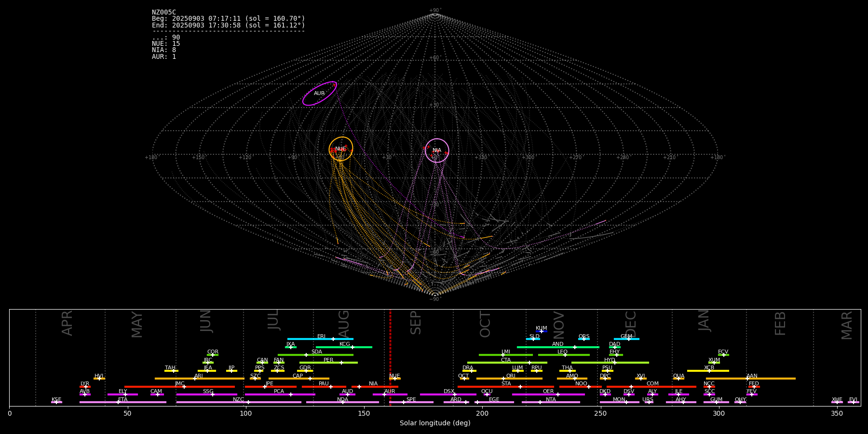Viewport: 868px width, 434px height.
Task: Click the URS shower label in the timeline
Action: [648, 400]
